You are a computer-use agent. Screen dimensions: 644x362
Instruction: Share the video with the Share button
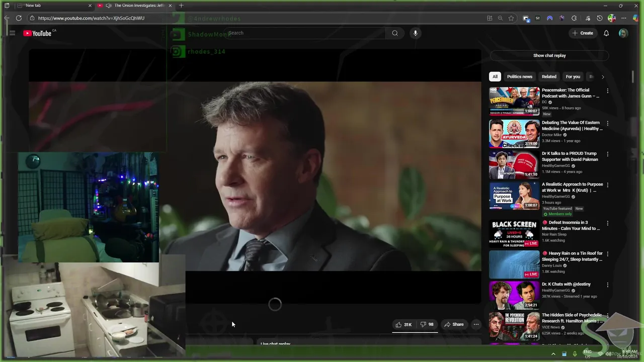(x=454, y=324)
